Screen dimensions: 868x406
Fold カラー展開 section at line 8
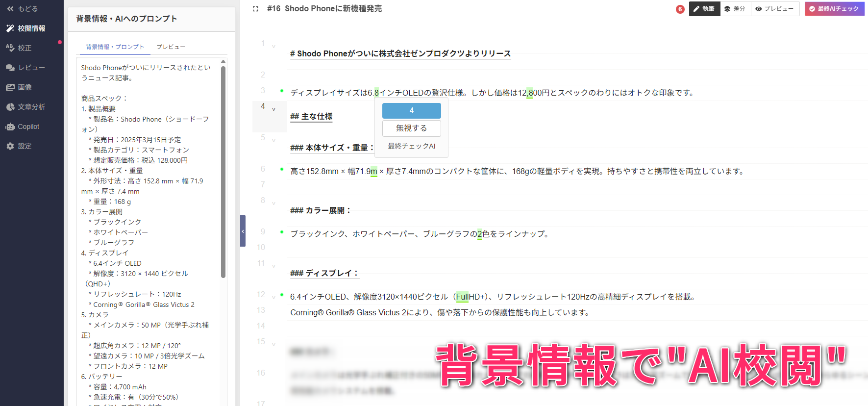[x=273, y=203]
